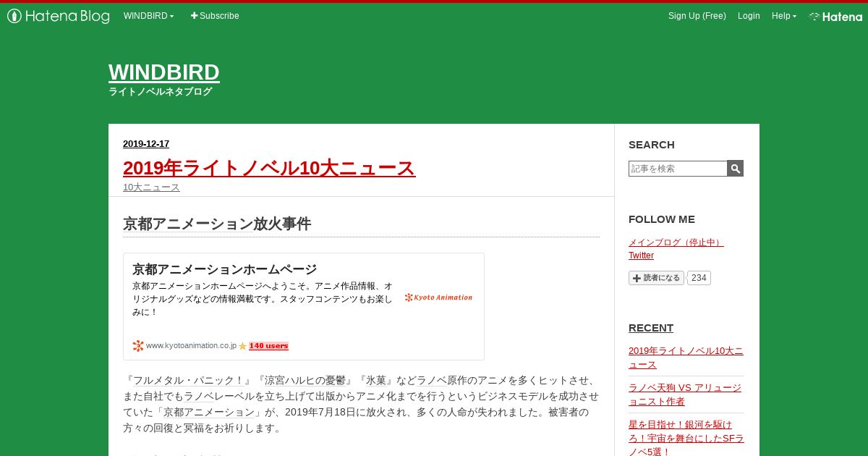Open 京都アニメーション keyword link in paragraph
The image size is (868, 456).
pyautogui.click(x=208, y=412)
